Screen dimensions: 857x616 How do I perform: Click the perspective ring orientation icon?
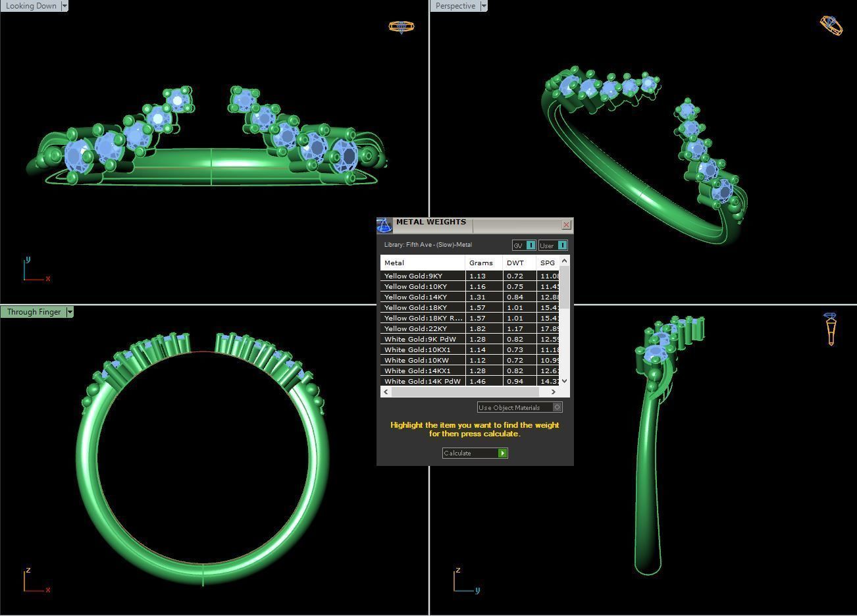point(831,26)
